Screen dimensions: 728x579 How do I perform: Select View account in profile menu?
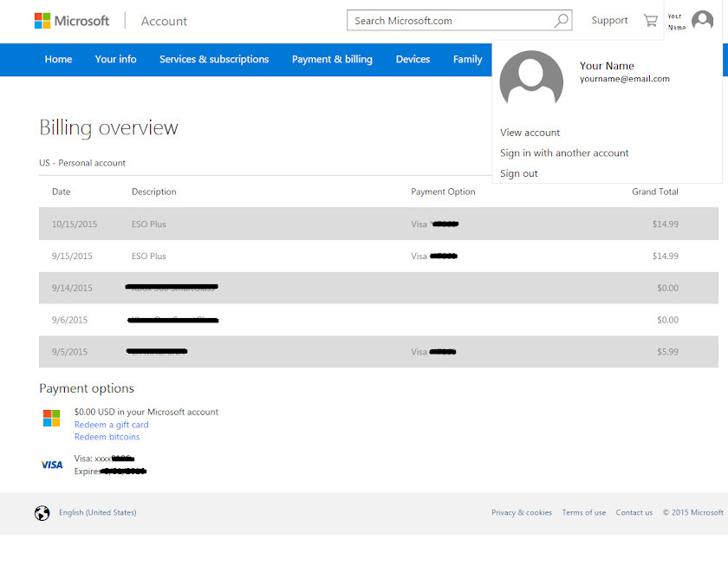(x=530, y=133)
